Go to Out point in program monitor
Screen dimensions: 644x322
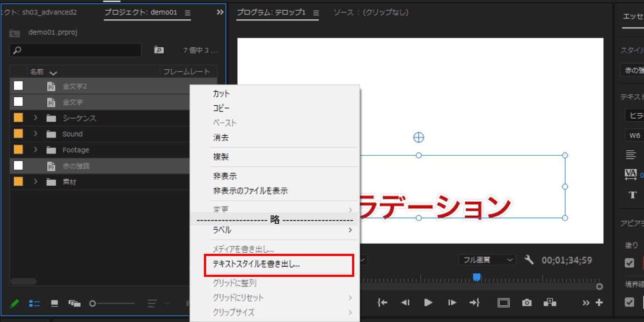point(474,303)
